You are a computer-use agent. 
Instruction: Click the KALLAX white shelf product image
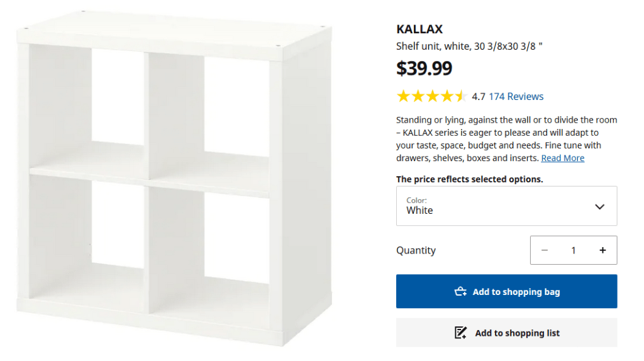click(175, 181)
